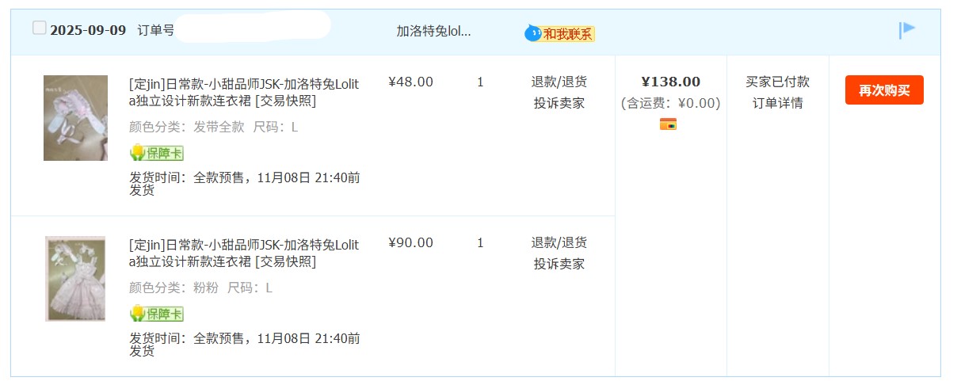Click the 买家已付款 order status text
980x385 pixels.
[x=778, y=82]
